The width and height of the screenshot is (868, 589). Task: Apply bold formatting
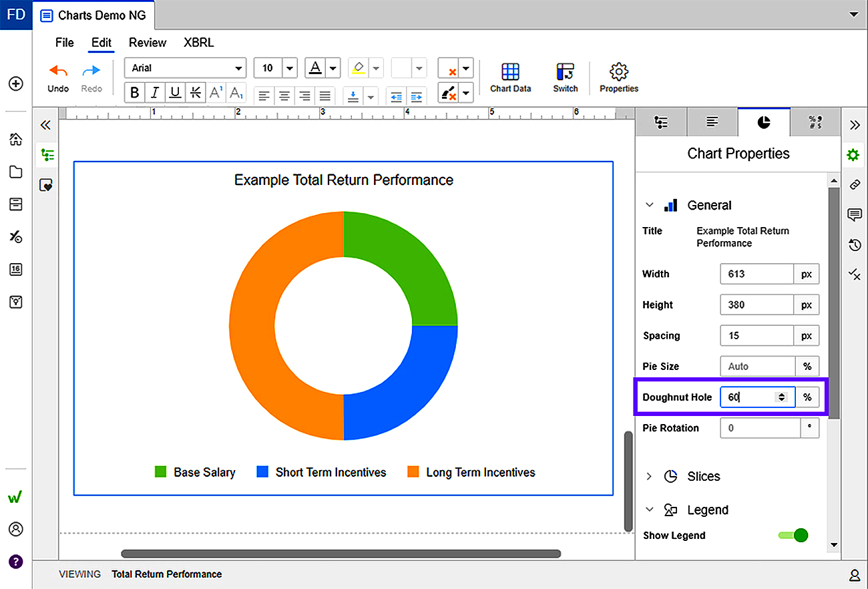click(x=135, y=93)
